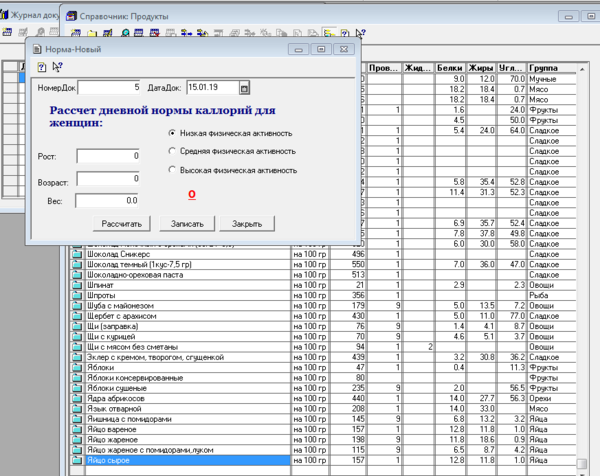600x476 pixels.
Task: Open description help icon in Норма-Новый dialog
Action: click(42, 67)
